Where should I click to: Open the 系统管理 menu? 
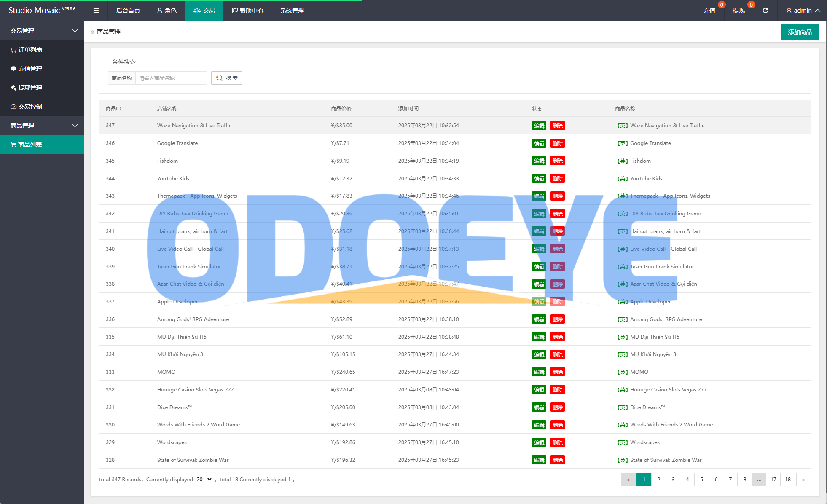(292, 11)
